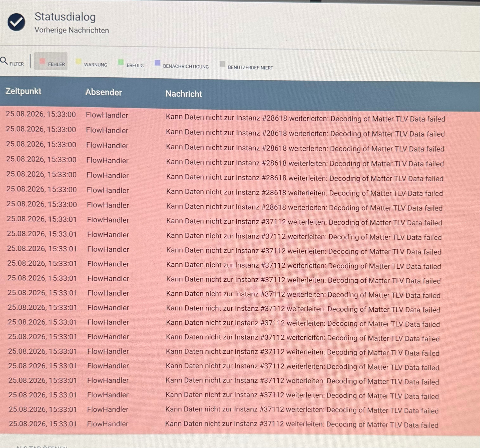Screen dimensions: 480x448
Task: Toggle the BENACHRICHTIGUNG filter
Action: (x=181, y=65)
